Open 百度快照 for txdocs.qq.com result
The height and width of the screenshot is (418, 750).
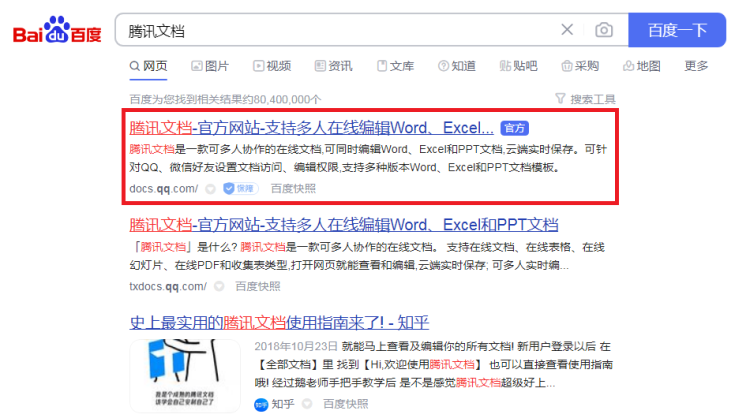click(x=258, y=286)
